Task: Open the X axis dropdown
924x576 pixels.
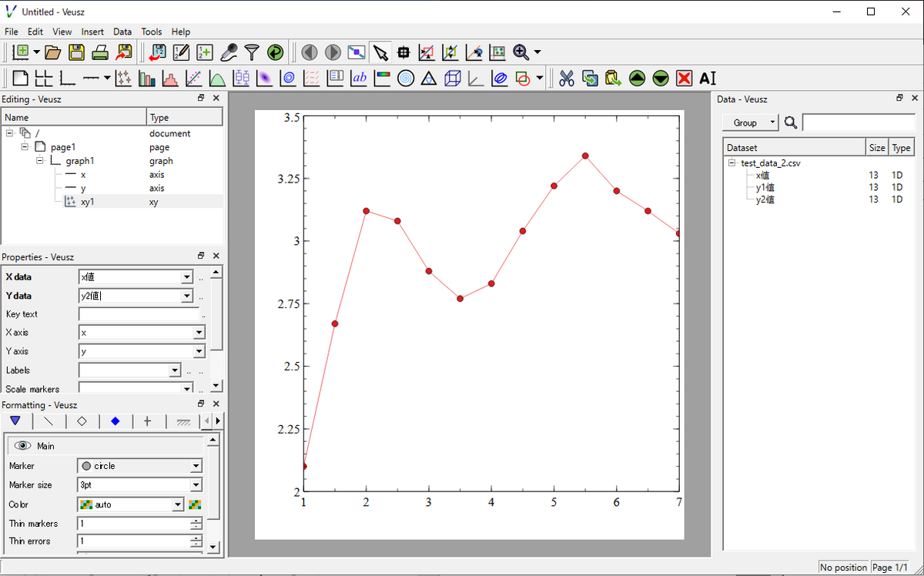Action: coord(199,333)
